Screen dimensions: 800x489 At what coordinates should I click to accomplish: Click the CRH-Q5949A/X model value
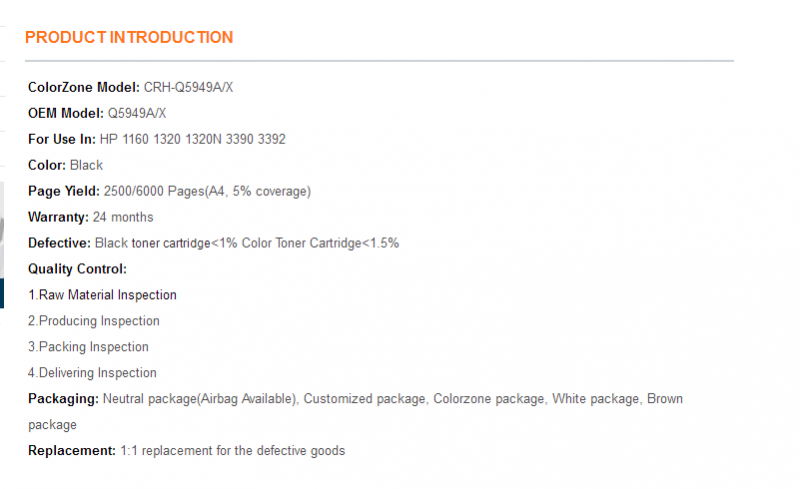click(188, 87)
